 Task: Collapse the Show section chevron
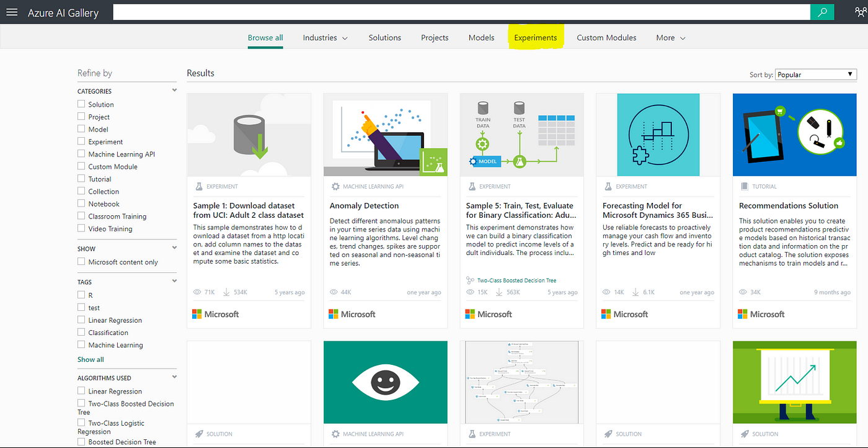(x=174, y=248)
